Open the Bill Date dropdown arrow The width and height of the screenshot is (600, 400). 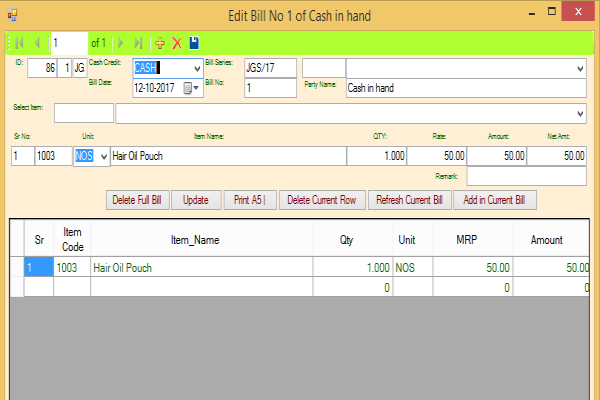pos(196,88)
